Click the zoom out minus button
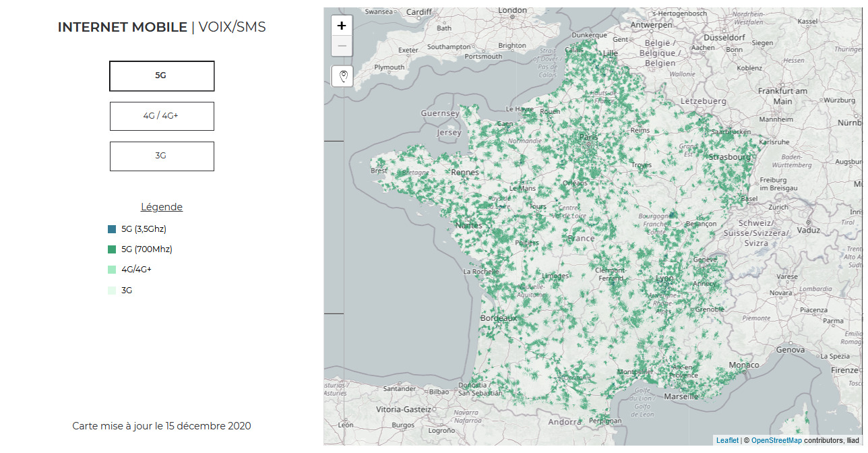 point(342,46)
